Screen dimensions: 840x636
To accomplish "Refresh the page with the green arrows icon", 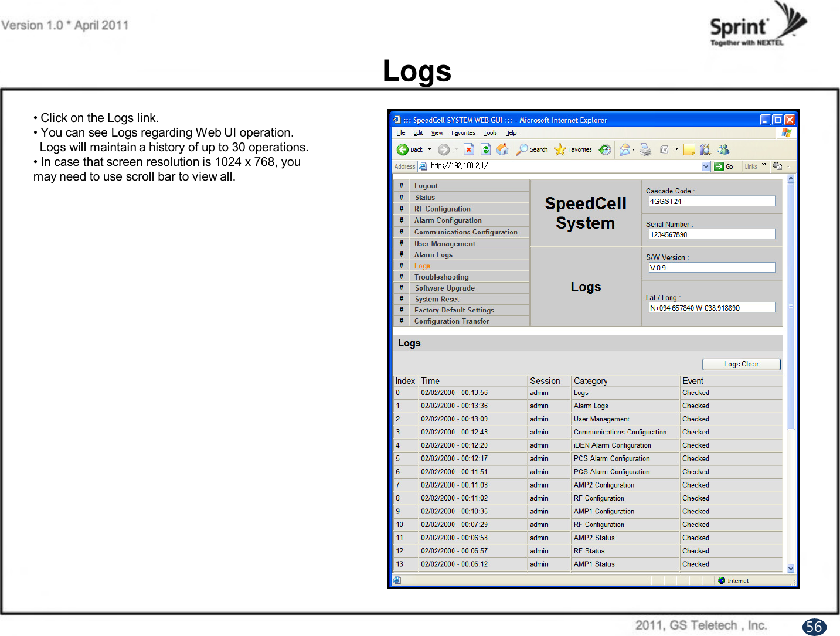I will pos(485,149).
